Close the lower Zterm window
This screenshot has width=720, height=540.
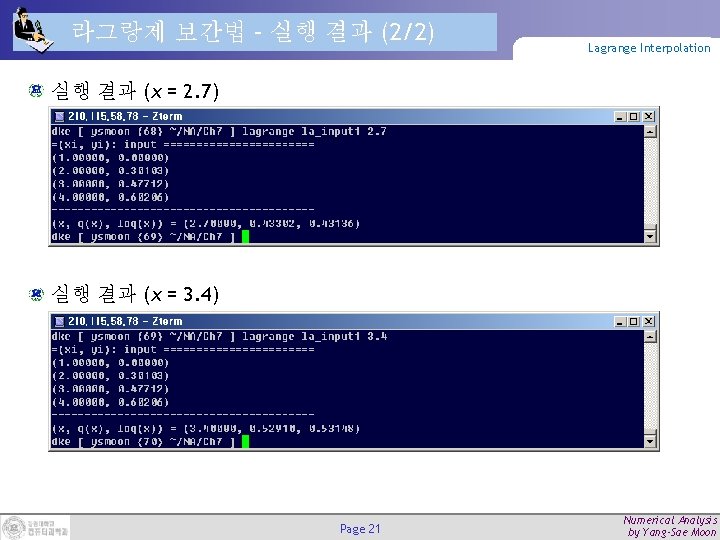648,321
